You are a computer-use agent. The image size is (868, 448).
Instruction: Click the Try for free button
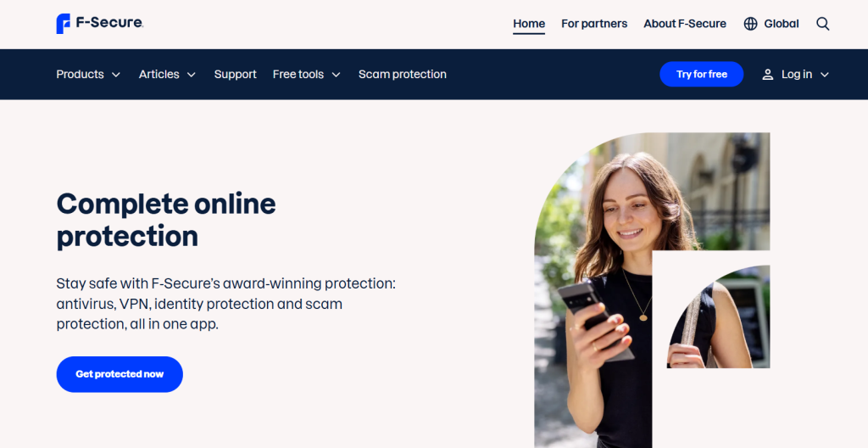[x=701, y=75]
